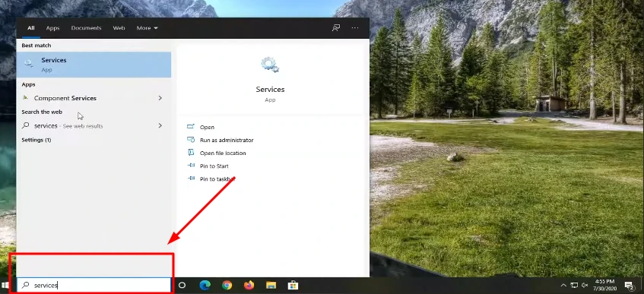Switch to the Web search tab
The height and width of the screenshot is (294, 644).
click(x=119, y=28)
